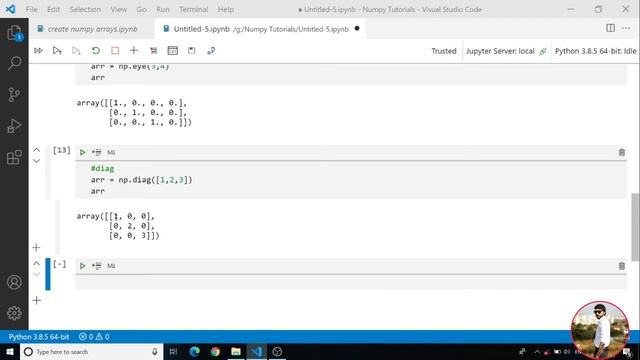Open the Go menu
The image size is (640, 360).
(141, 9)
